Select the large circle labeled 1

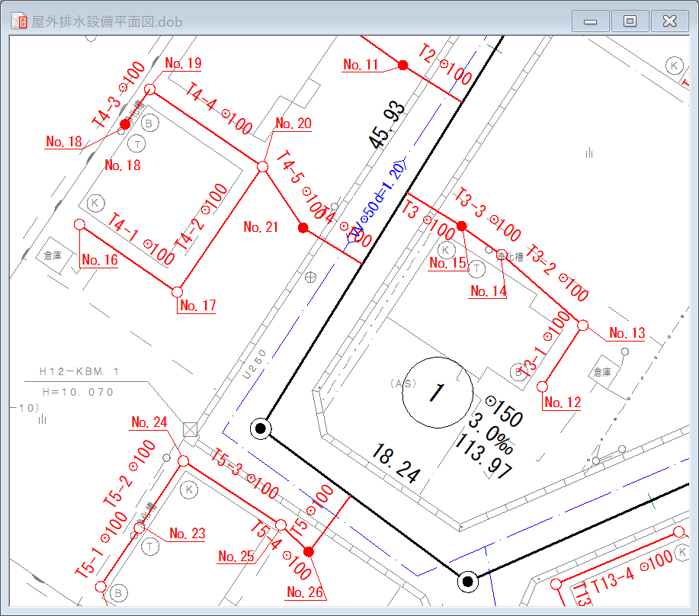pyautogui.click(x=438, y=393)
